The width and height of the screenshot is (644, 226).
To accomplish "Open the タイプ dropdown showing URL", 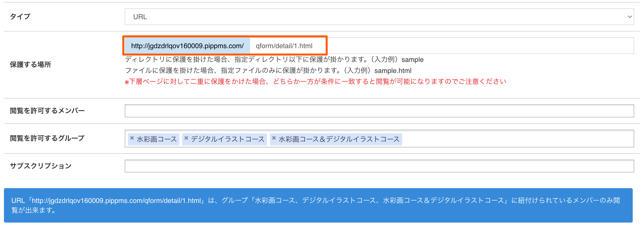I will coord(379,17).
